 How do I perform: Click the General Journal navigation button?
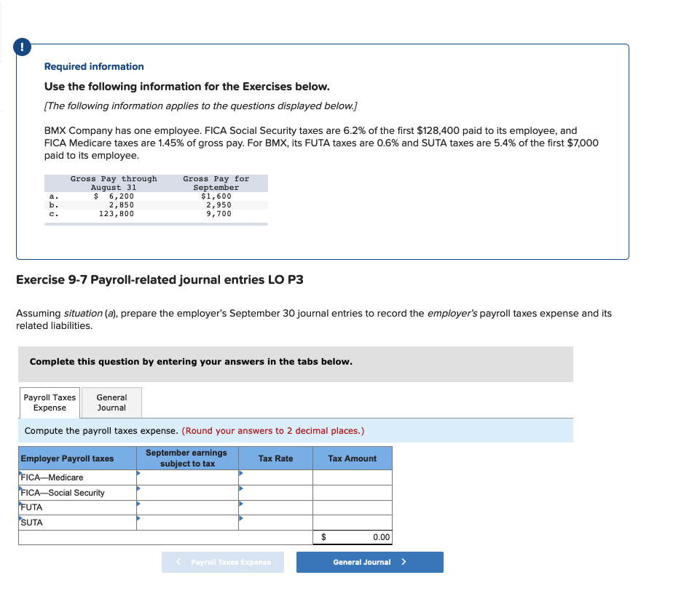click(x=369, y=562)
